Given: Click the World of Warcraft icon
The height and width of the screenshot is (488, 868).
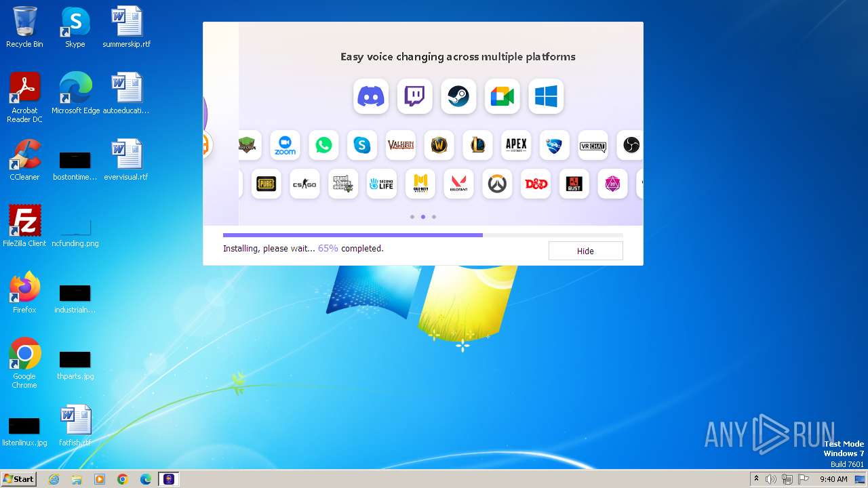Looking at the screenshot, I should coord(439,145).
